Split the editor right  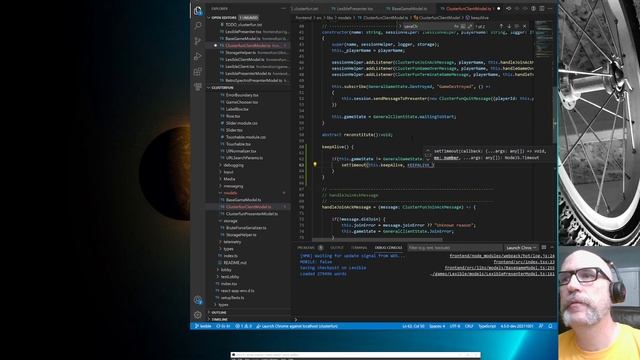pyautogui.click(x=542, y=8)
